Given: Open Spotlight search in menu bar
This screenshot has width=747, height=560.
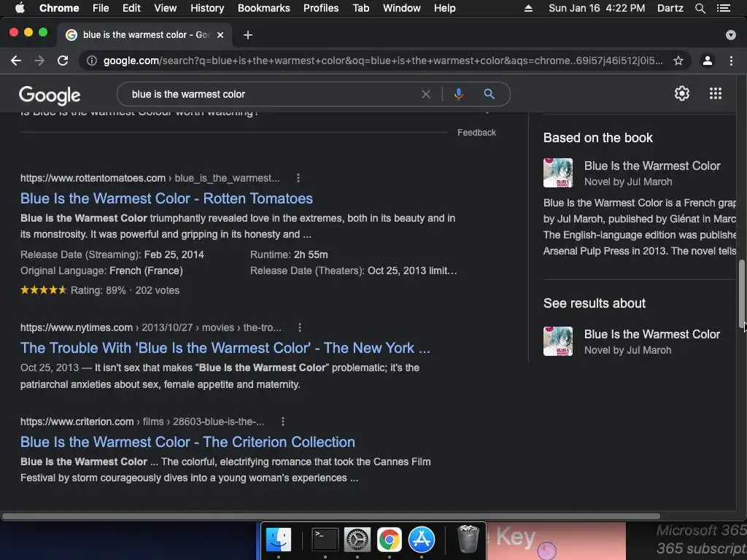Looking at the screenshot, I should coord(700,8).
